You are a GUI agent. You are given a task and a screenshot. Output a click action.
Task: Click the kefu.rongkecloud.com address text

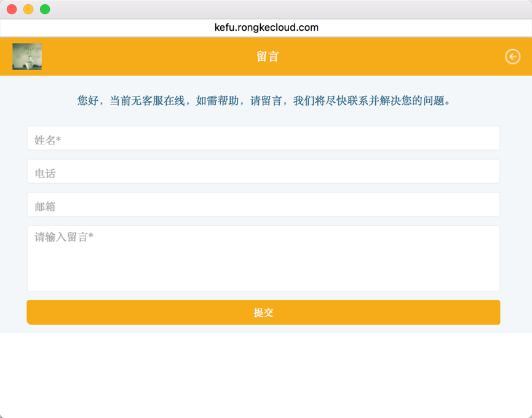pos(266,28)
